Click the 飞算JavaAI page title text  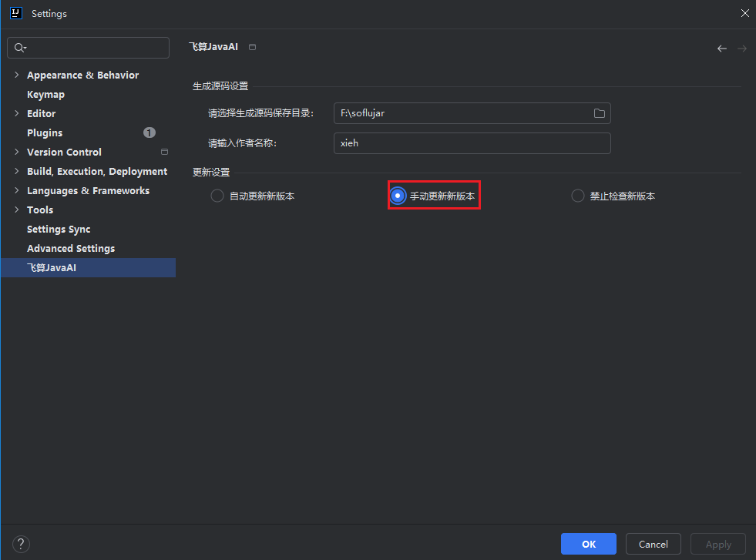213,47
